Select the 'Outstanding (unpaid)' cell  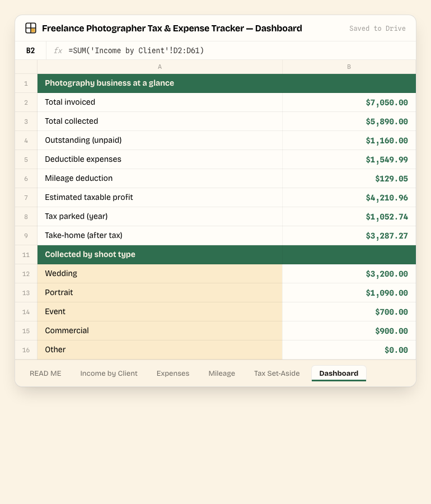pos(160,140)
